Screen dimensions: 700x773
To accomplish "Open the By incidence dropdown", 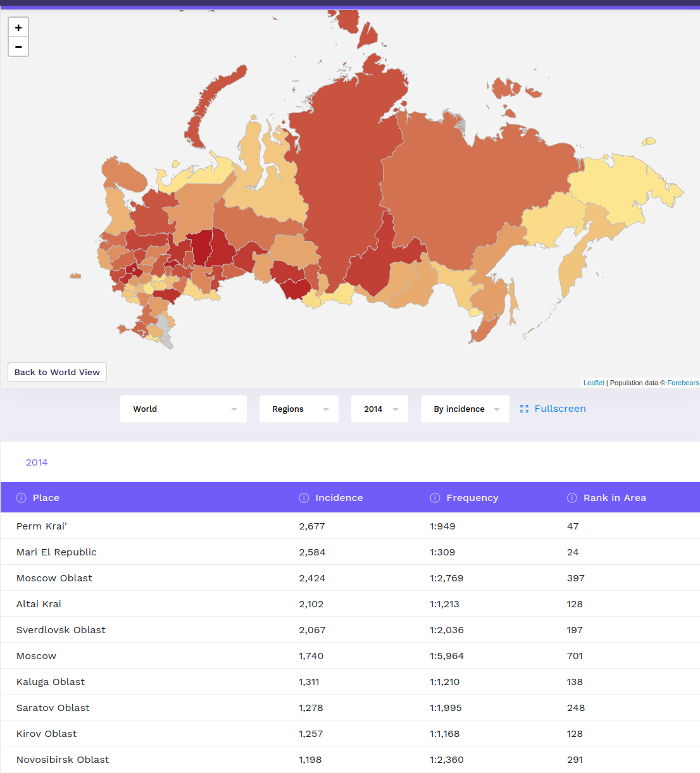I will [465, 409].
